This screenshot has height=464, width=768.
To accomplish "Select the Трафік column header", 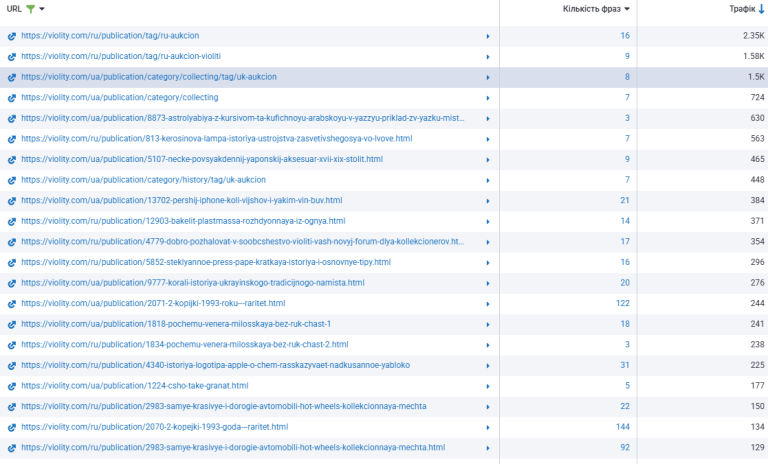I will [x=742, y=9].
